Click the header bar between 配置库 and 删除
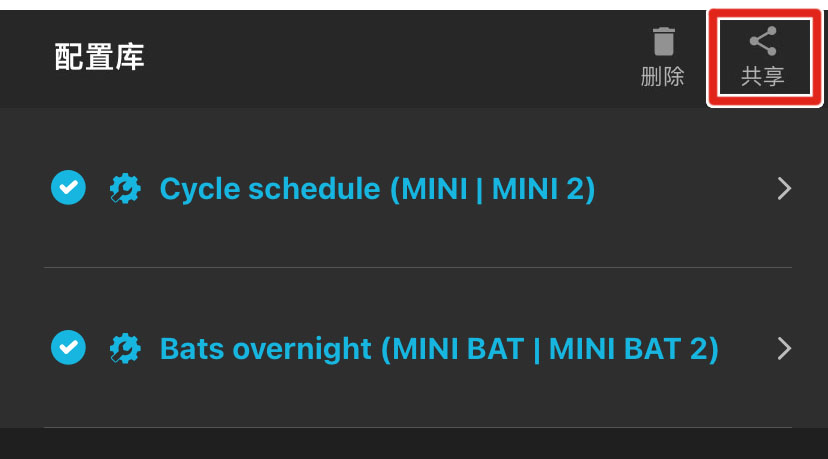 [x=400, y=57]
